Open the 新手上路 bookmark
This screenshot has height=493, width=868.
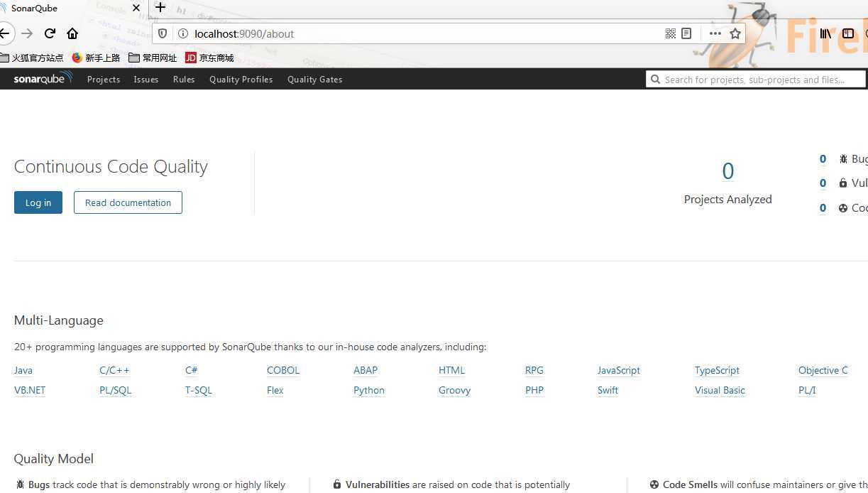tap(96, 58)
